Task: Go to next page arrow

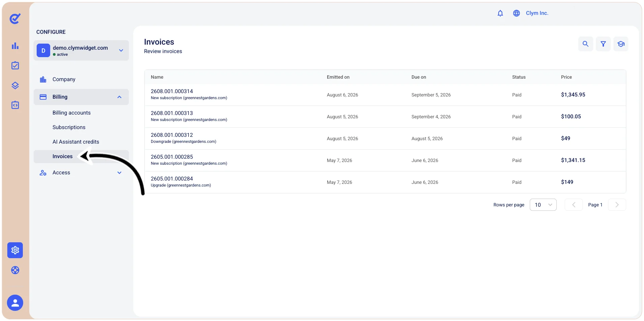Action: pos(617,205)
